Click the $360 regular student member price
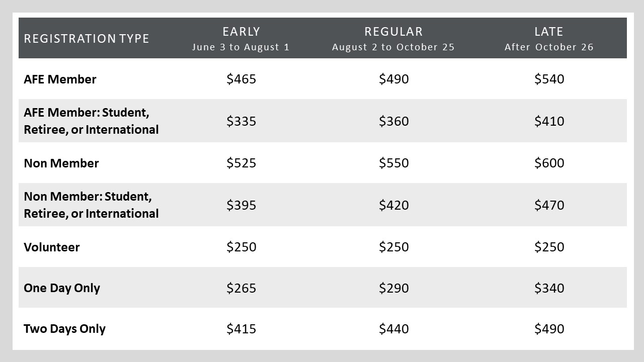644x362 pixels. [x=394, y=121]
